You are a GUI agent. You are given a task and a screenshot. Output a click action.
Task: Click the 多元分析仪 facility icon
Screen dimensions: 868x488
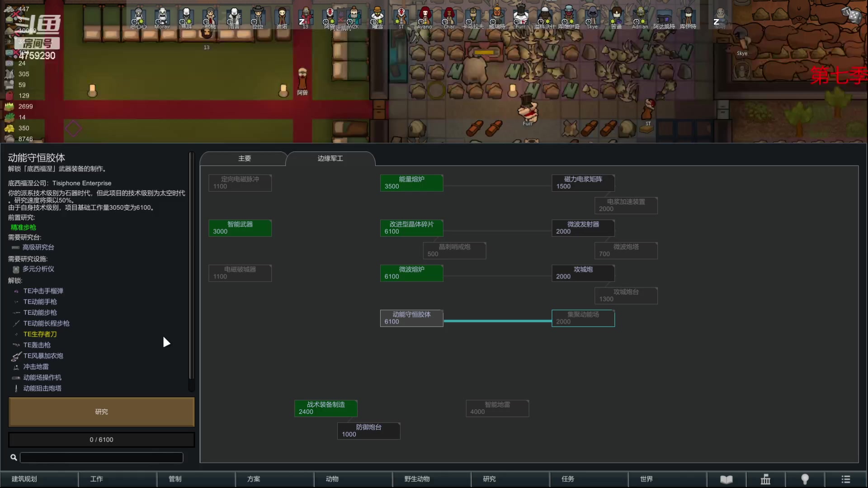(x=16, y=269)
